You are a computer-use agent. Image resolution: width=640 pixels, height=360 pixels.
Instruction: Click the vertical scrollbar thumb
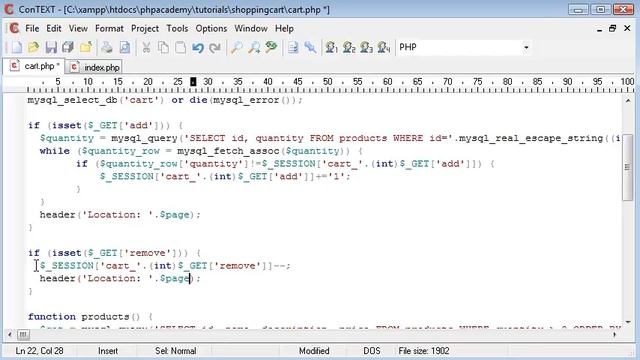point(628,167)
